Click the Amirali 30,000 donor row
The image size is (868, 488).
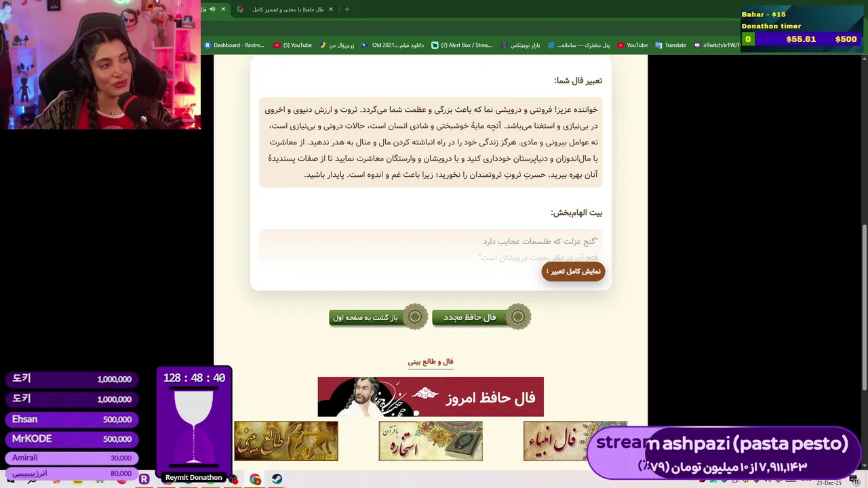[x=71, y=458]
